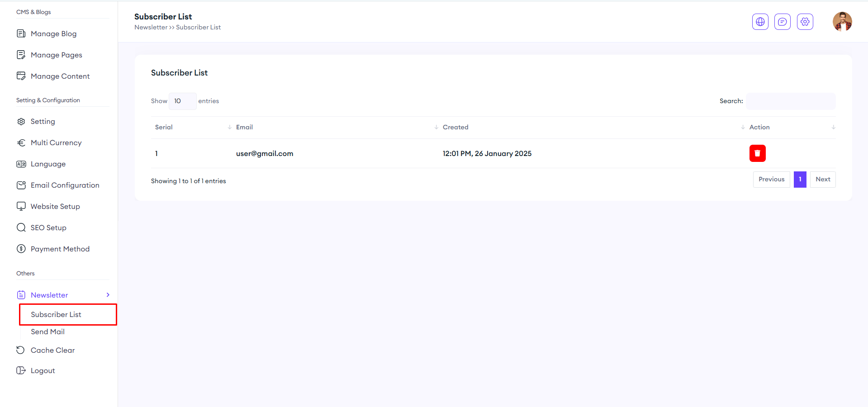Sort table by Created column
The image size is (868, 407).
tap(455, 127)
